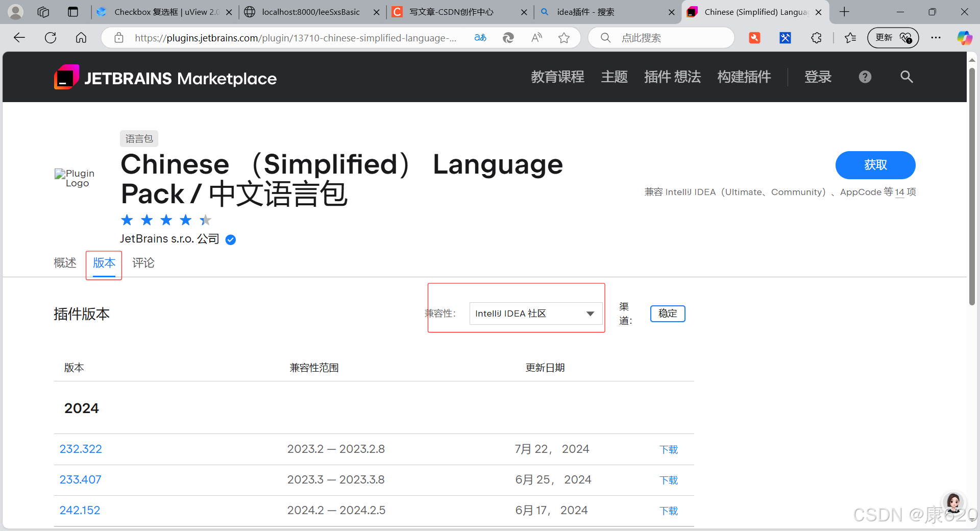Open the translate page icon in address bar
The height and width of the screenshot is (531, 980).
coord(480,38)
